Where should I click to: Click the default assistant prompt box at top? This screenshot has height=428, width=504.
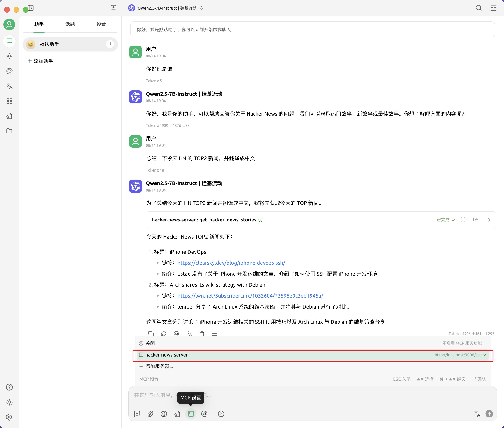point(312,30)
